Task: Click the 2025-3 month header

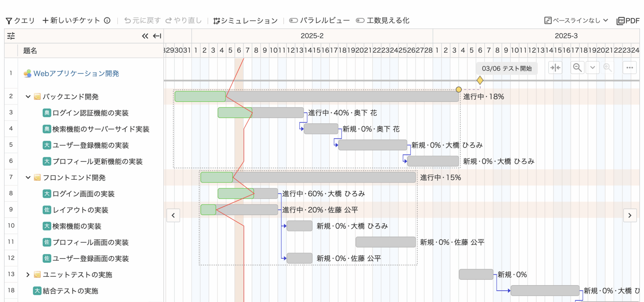Action: tap(566, 36)
